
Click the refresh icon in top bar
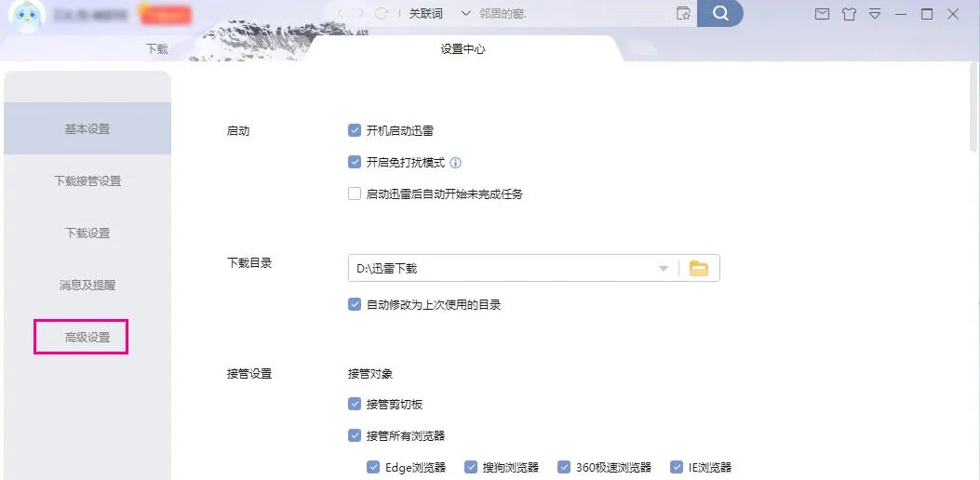pos(380,14)
